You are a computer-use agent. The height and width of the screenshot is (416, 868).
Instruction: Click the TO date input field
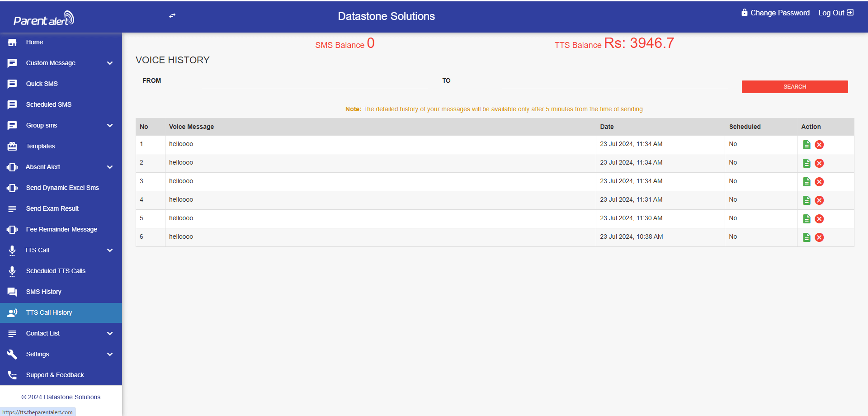coord(614,81)
